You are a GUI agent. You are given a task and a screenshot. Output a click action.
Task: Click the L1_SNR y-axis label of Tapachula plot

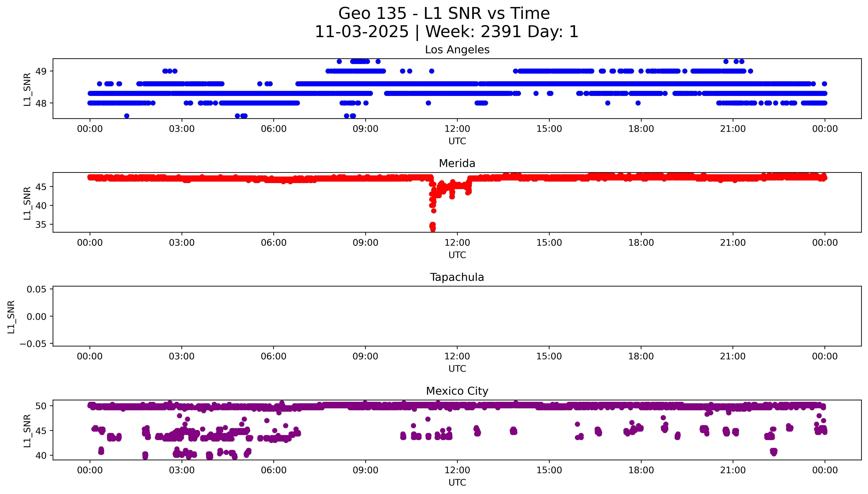[x=11, y=317]
